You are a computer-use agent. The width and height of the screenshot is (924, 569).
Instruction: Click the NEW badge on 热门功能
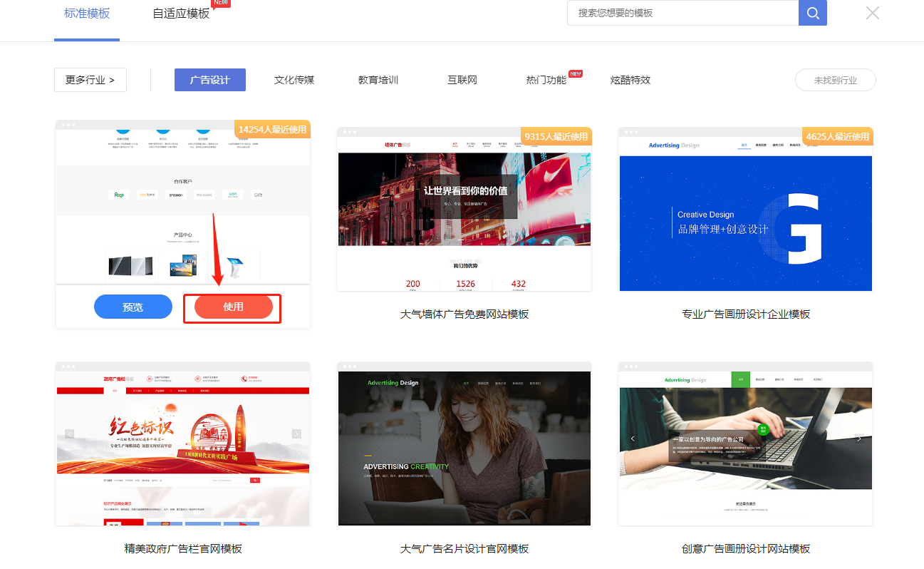pyautogui.click(x=575, y=73)
